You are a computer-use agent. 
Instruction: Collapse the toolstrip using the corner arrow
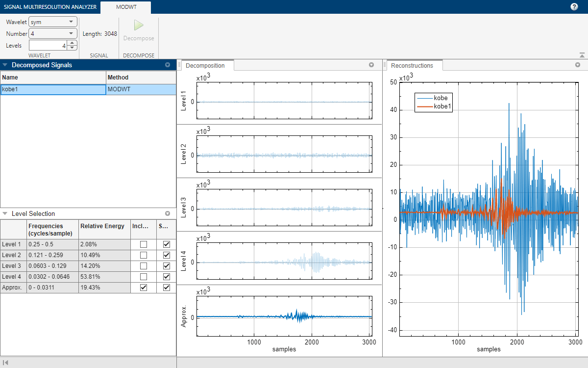point(582,55)
